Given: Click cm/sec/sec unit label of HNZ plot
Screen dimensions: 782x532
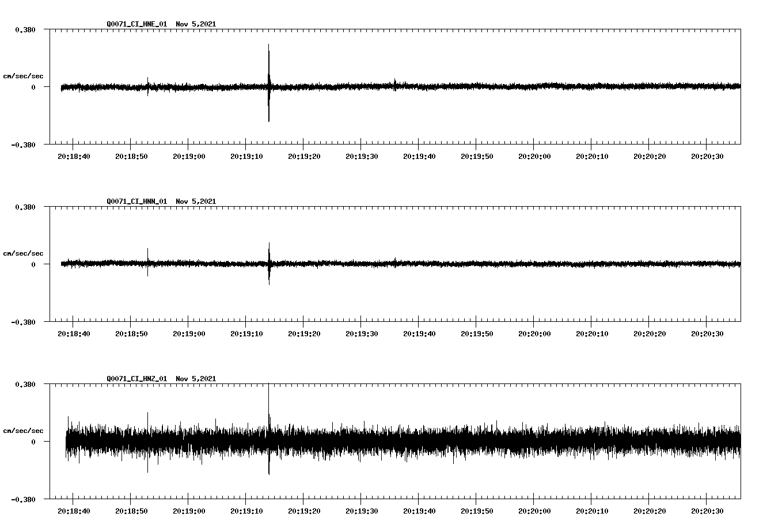Looking at the screenshot, I should 23,431.
